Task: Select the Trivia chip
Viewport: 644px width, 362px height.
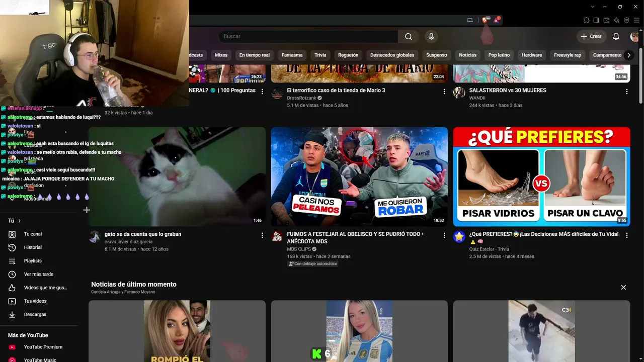Action: pyautogui.click(x=320, y=55)
